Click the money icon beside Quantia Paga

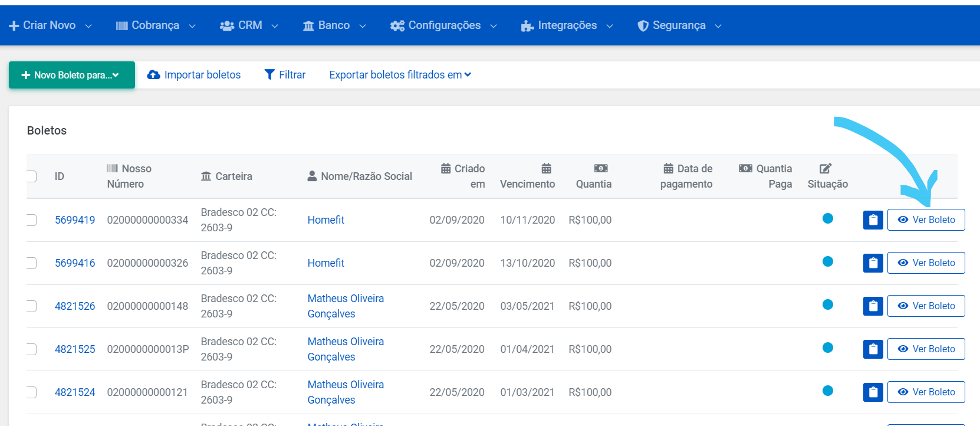(x=745, y=168)
